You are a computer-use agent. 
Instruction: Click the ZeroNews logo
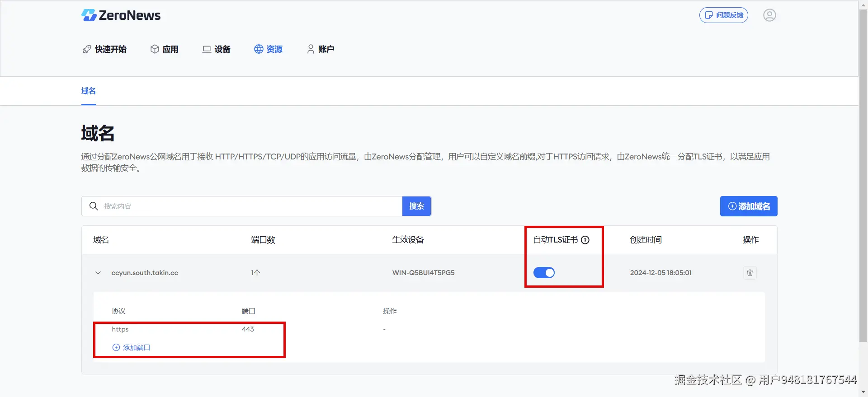coord(121,15)
